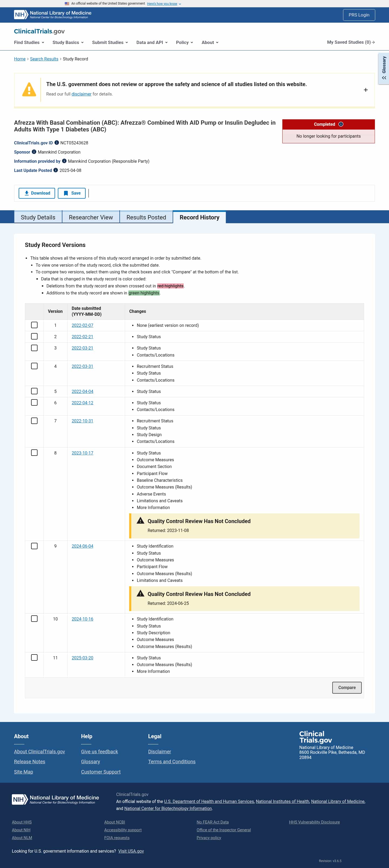Visit the Site Map link
This screenshot has width=389, height=868.
tap(23, 772)
